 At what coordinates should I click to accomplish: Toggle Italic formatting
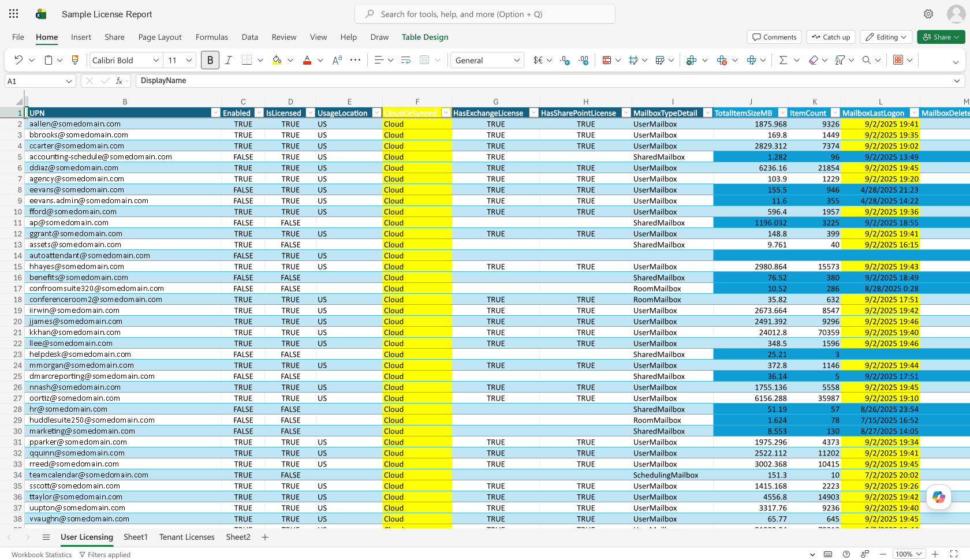[x=229, y=60]
